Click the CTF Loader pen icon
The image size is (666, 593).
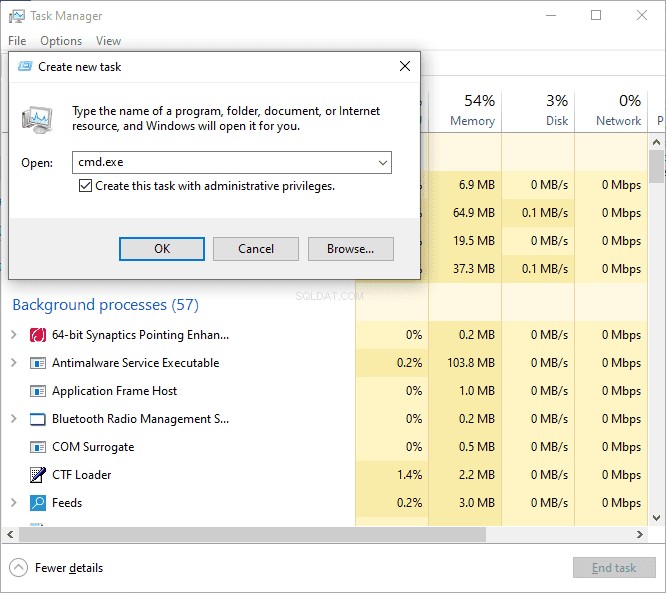point(38,475)
